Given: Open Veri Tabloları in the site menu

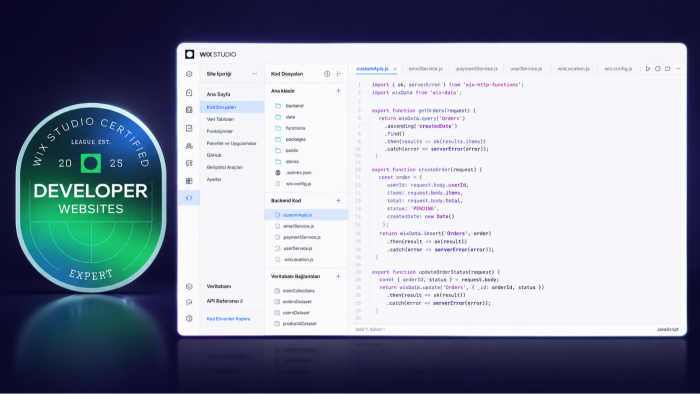Looking at the screenshot, I should click(220, 119).
